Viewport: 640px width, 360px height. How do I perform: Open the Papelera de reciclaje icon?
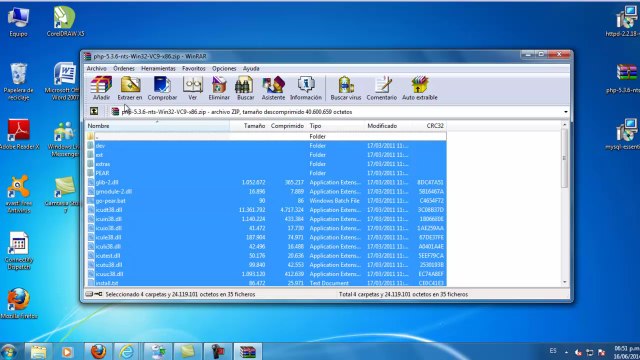18,82
